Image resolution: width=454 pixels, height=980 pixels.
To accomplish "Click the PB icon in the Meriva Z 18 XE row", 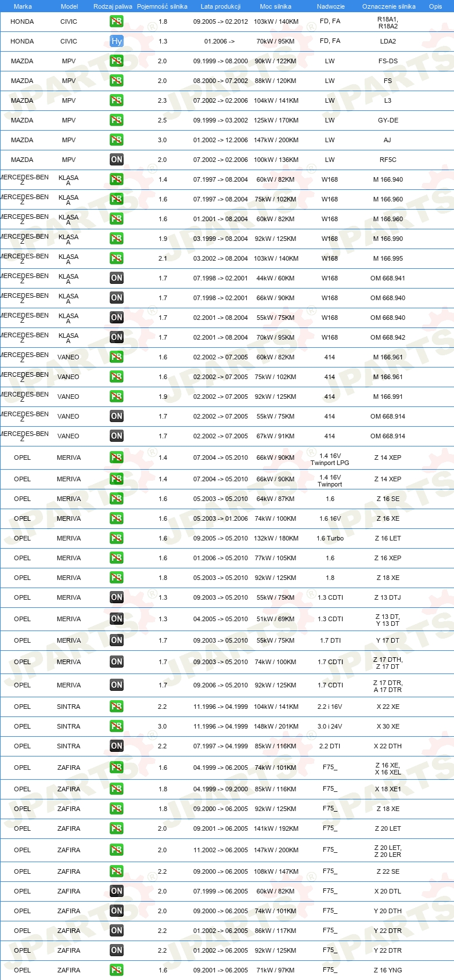I will pyautogui.click(x=117, y=578).
